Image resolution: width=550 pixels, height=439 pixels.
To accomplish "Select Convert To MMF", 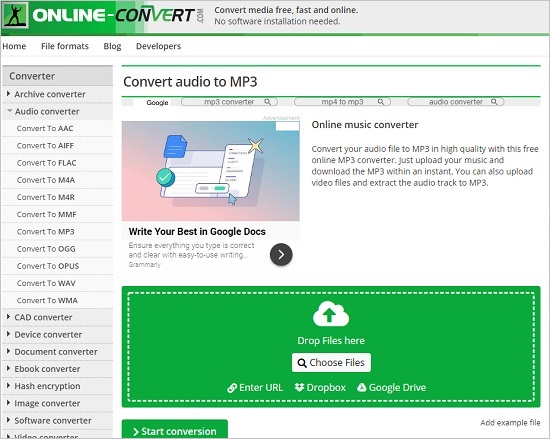I will coord(58,214).
